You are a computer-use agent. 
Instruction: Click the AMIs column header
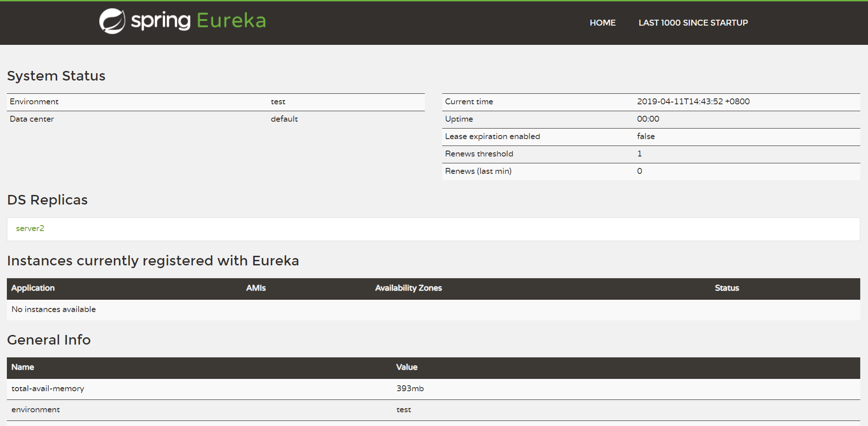click(x=256, y=288)
